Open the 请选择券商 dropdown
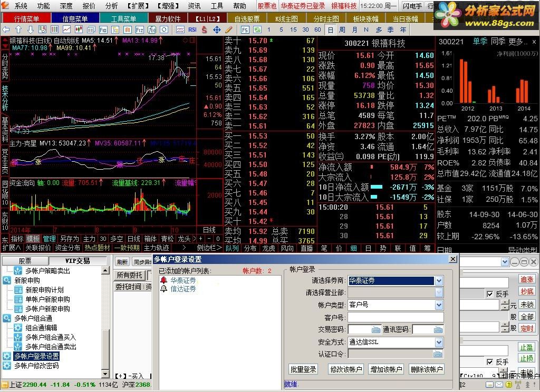 [x=439, y=281]
